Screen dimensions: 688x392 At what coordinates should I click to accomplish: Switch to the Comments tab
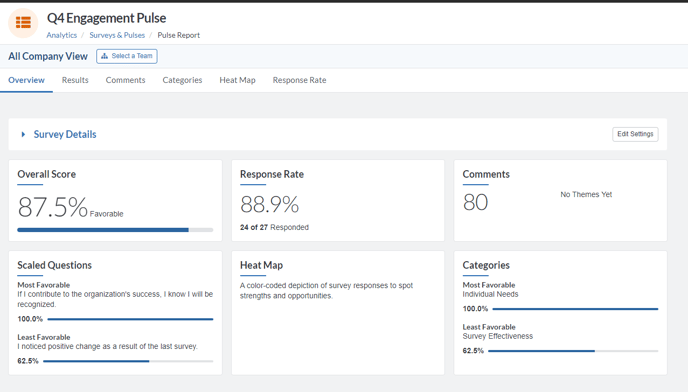coord(125,80)
